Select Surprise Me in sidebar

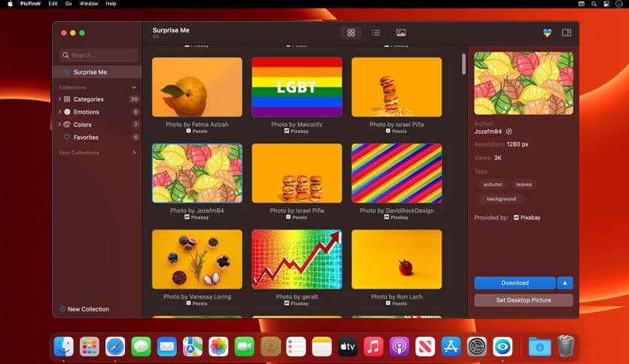pos(97,72)
